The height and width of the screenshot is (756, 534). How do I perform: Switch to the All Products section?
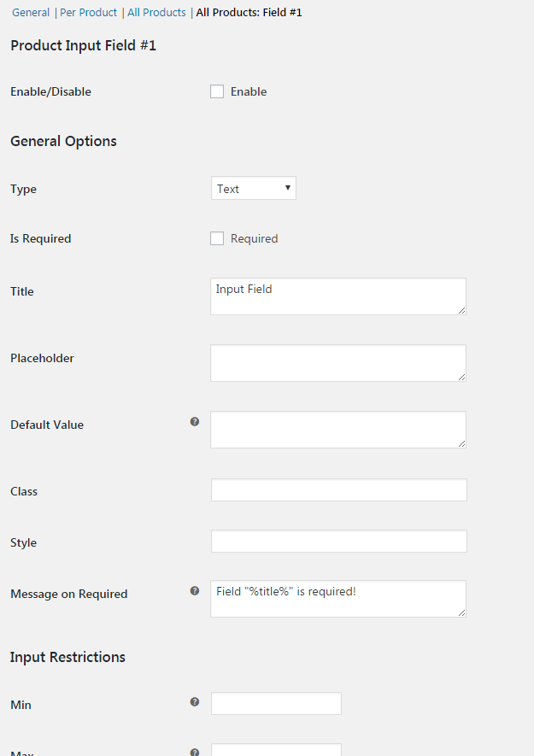[156, 13]
